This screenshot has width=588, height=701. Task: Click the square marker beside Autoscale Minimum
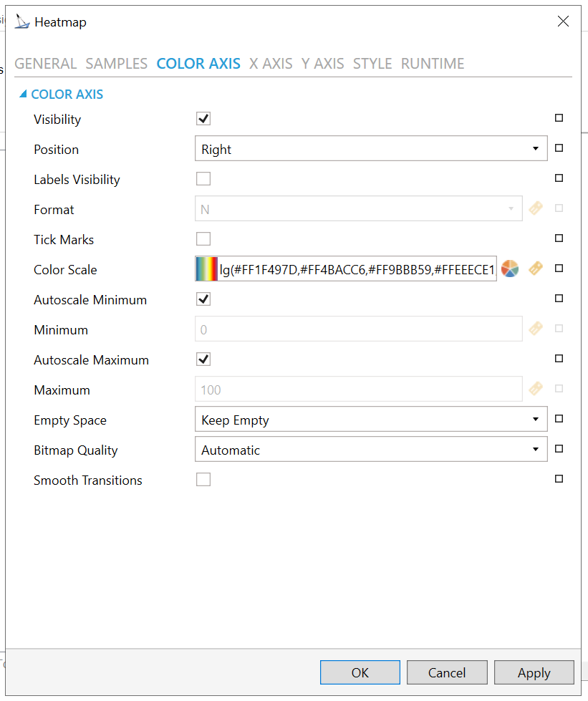(559, 299)
